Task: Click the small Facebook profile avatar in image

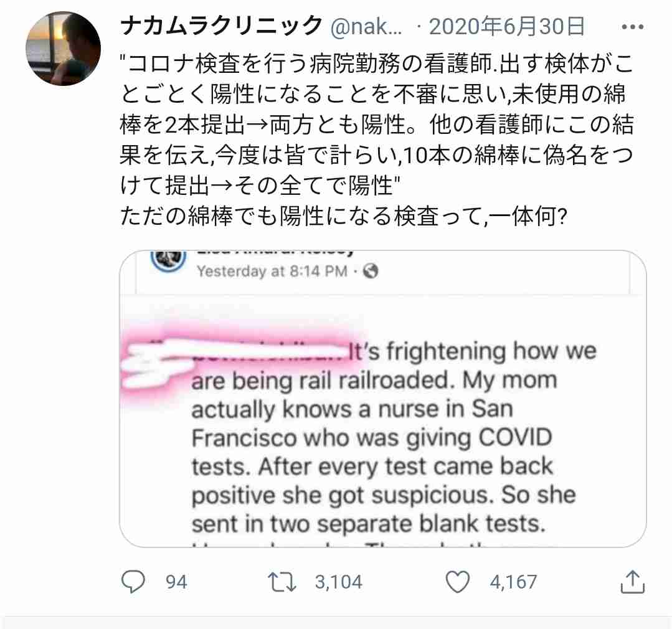Action: 168,260
